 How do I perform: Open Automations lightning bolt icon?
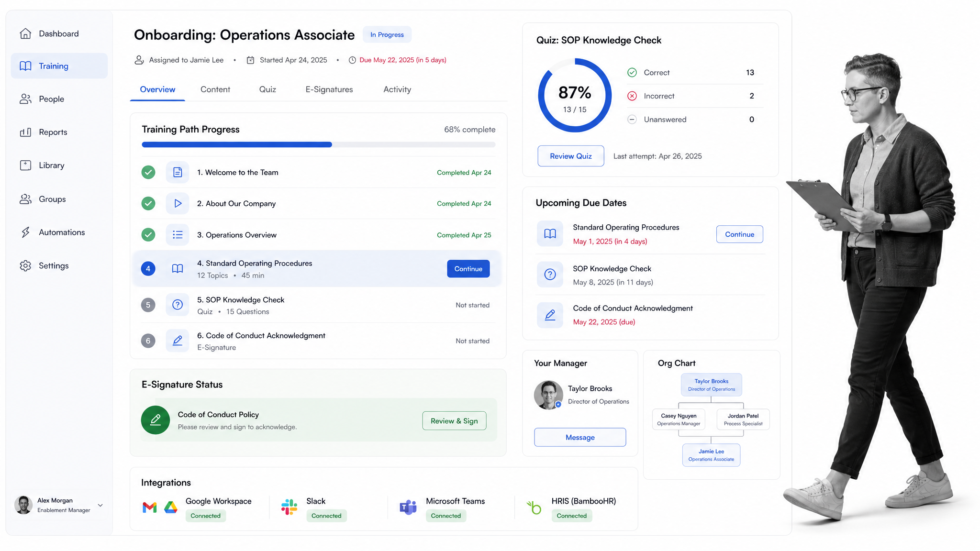click(25, 232)
